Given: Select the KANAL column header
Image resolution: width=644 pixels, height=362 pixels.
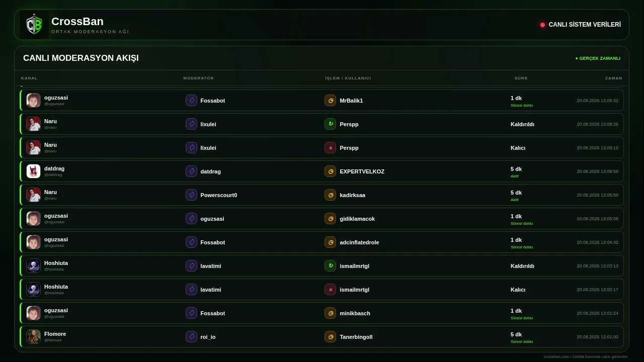Looking at the screenshot, I should (x=29, y=78).
